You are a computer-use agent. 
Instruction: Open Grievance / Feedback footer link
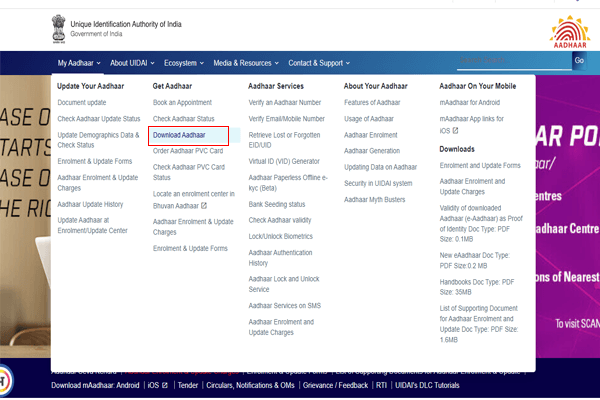tap(335, 385)
